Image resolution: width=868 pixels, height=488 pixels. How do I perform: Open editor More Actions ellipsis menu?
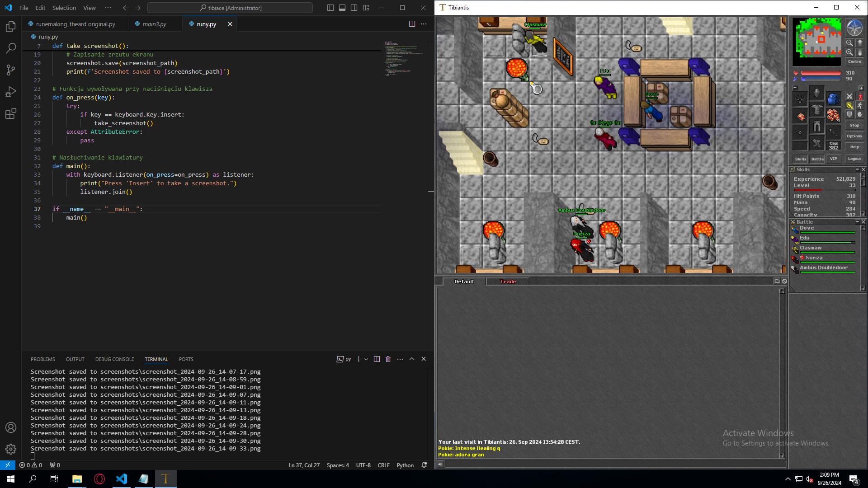tap(424, 24)
